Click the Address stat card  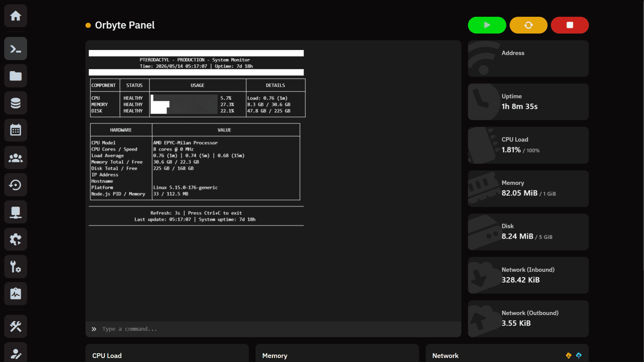pyautogui.click(x=528, y=59)
